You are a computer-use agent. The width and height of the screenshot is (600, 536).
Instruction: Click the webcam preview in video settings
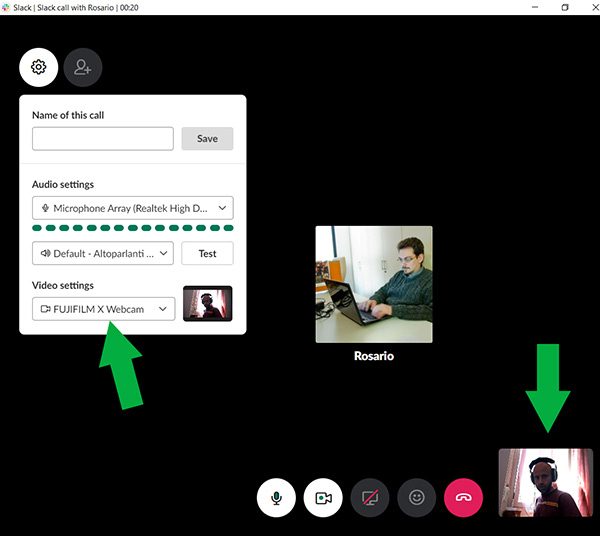208,304
